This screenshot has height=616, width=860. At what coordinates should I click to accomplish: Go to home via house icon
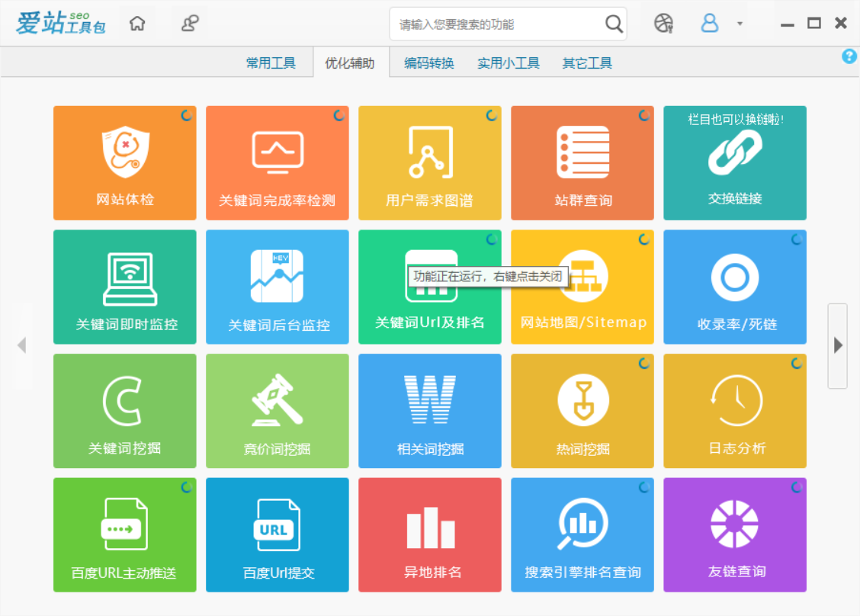click(137, 24)
